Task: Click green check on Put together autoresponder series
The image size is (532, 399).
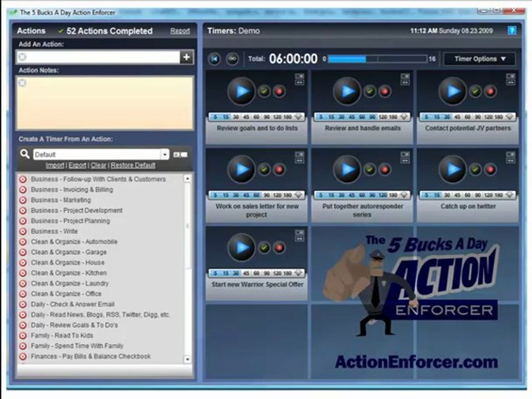Action: [x=370, y=169]
